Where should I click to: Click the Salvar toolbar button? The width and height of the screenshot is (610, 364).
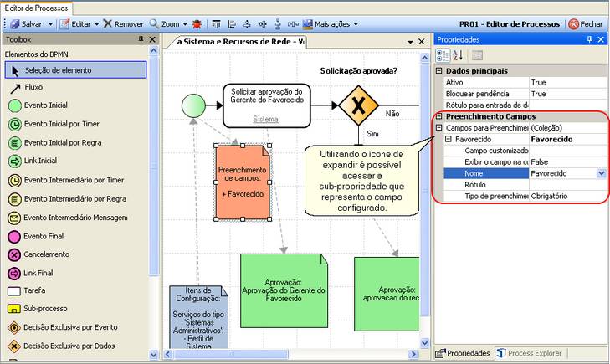click(x=26, y=24)
